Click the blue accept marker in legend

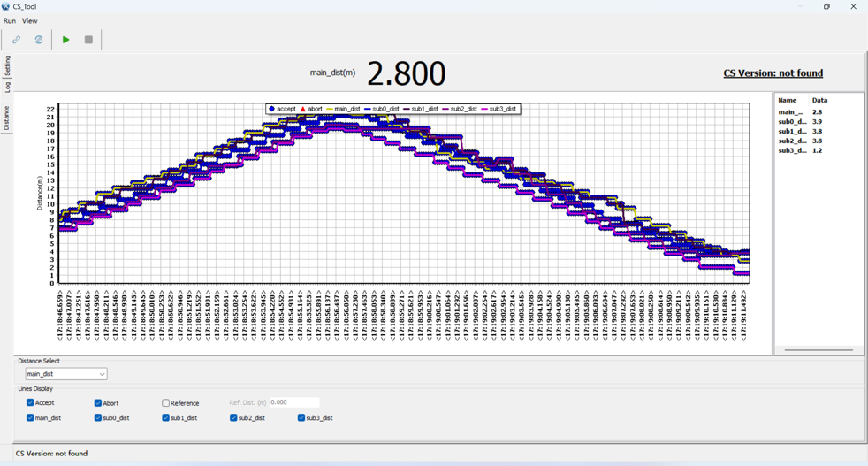272,109
